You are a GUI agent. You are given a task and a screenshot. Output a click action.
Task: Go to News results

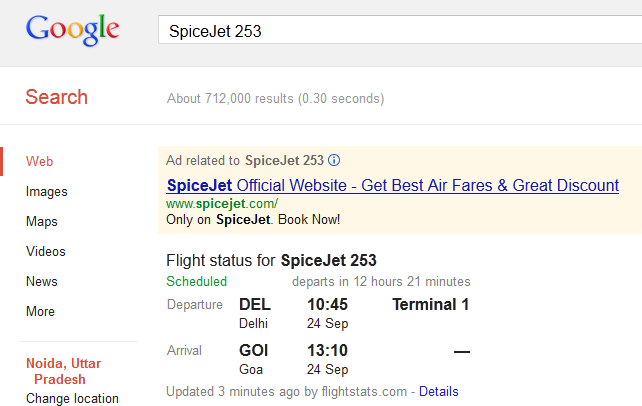click(42, 281)
